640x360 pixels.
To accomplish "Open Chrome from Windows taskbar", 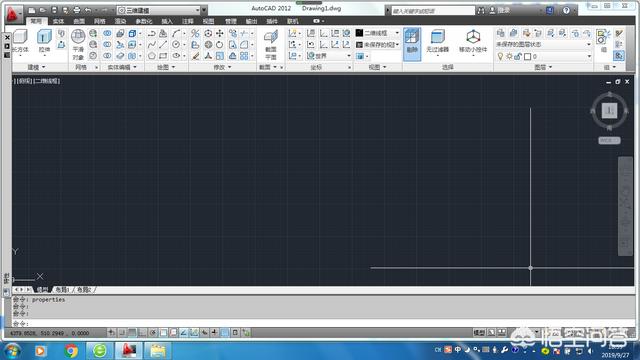I will [x=71, y=351].
